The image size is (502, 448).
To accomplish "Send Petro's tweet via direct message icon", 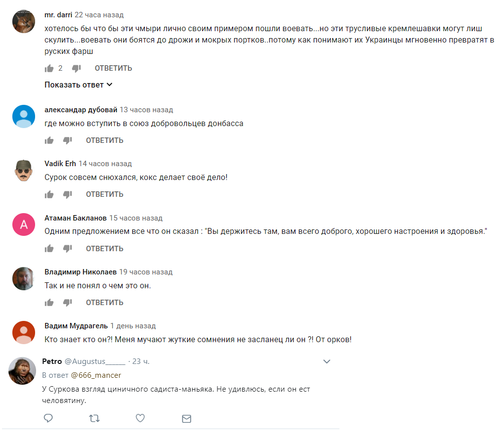I will 187,418.
